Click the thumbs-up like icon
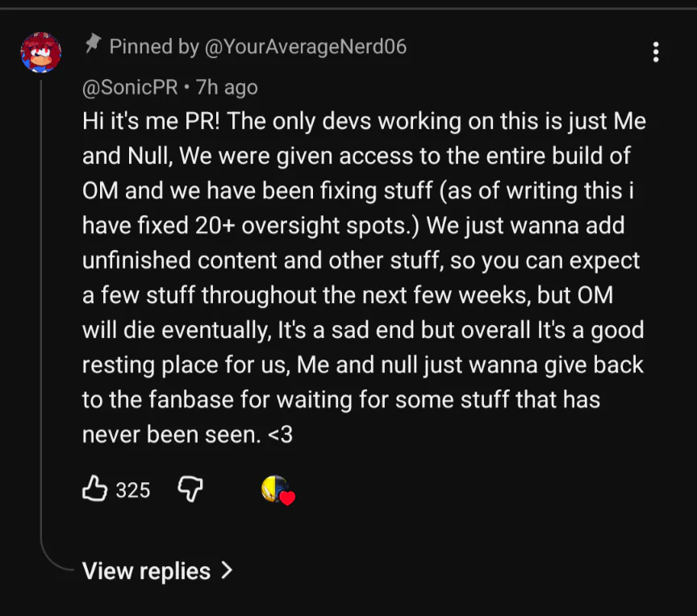 [x=95, y=489]
